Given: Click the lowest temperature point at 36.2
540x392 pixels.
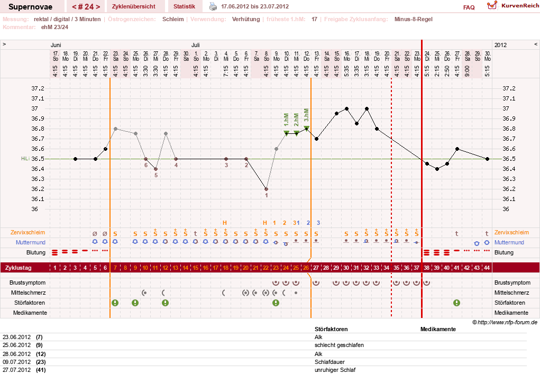Looking at the screenshot, I should [266, 189].
